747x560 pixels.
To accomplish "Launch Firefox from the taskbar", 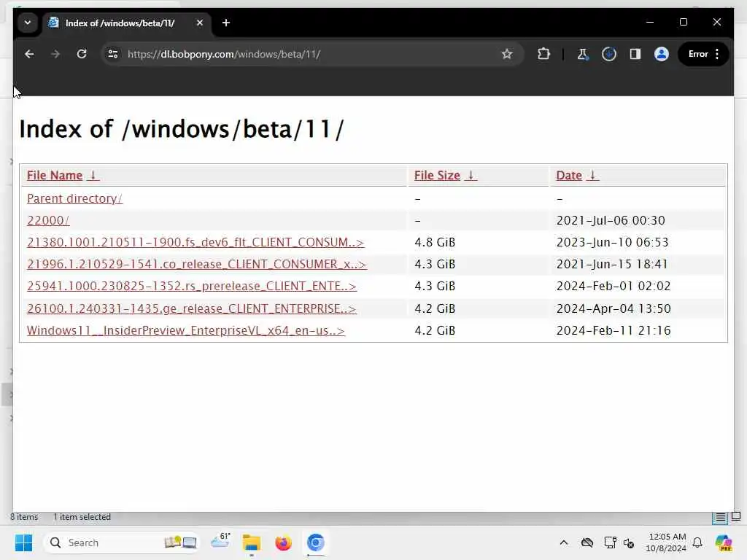I will tap(284, 542).
